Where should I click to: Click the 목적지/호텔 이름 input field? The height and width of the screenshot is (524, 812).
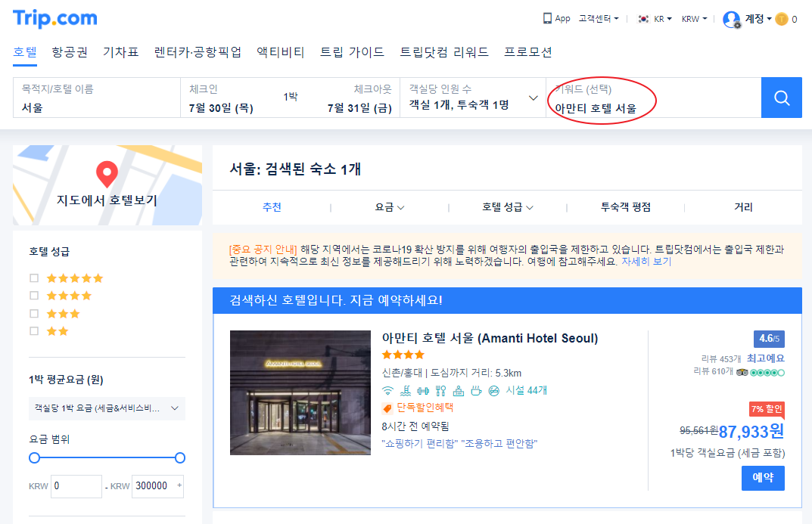coord(97,98)
